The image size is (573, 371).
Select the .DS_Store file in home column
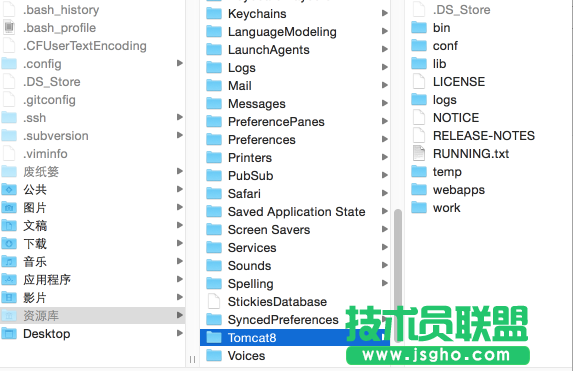point(52,82)
